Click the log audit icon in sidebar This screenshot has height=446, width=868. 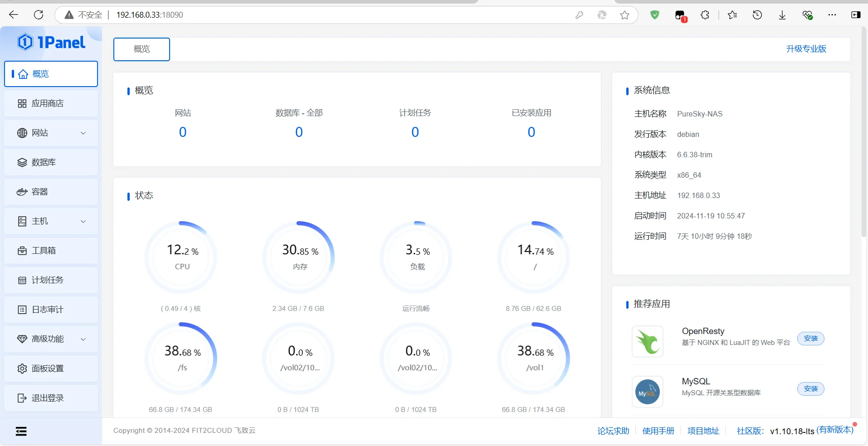pyautogui.click(x=22, y=310)
